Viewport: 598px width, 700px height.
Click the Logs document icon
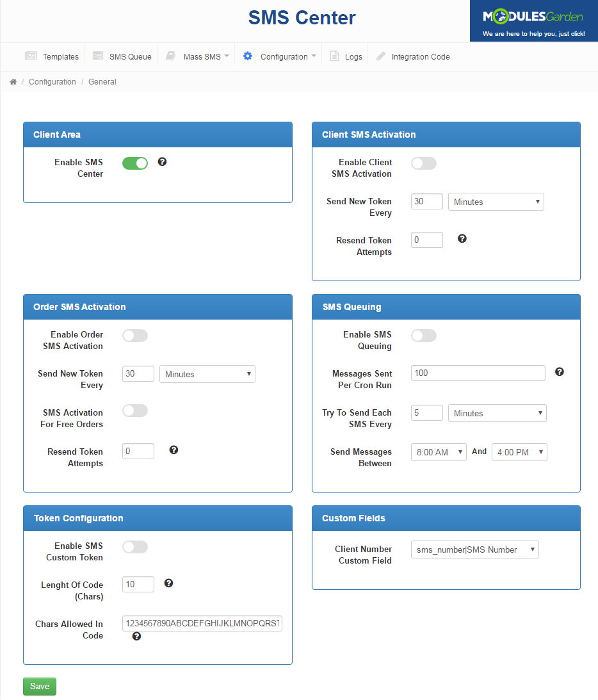tap(334, 56)
